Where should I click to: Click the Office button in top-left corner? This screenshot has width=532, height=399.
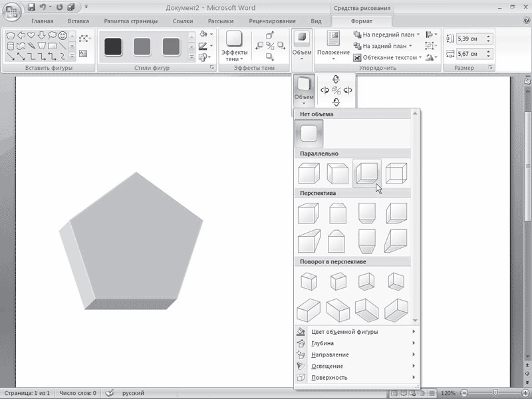click(13, 11)
